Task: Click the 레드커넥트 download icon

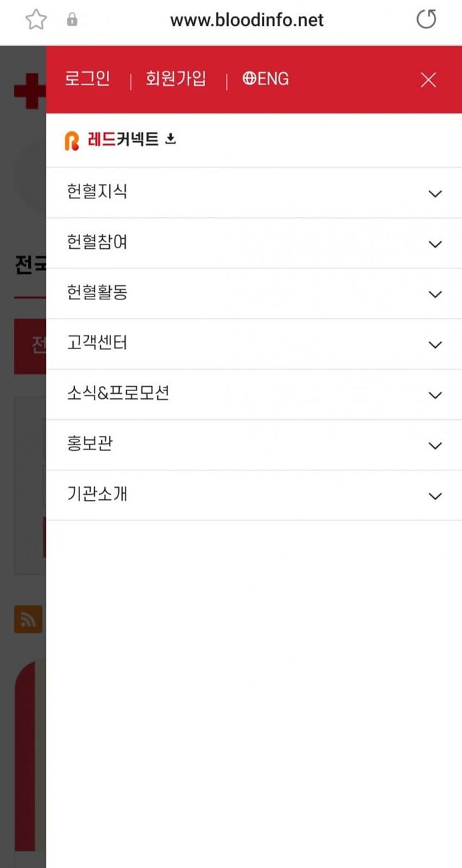Action: (x=170, y=139)
